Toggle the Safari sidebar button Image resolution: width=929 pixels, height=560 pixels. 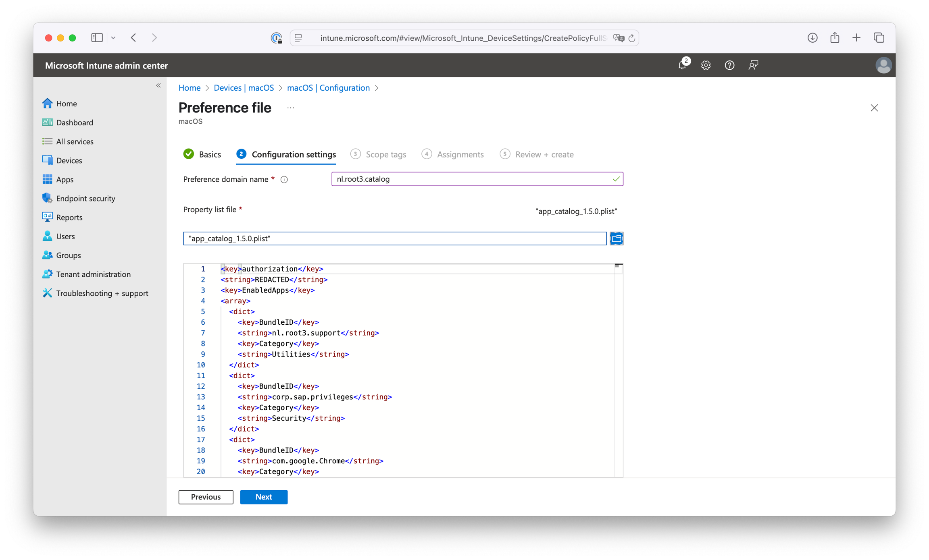click(97, 38)
